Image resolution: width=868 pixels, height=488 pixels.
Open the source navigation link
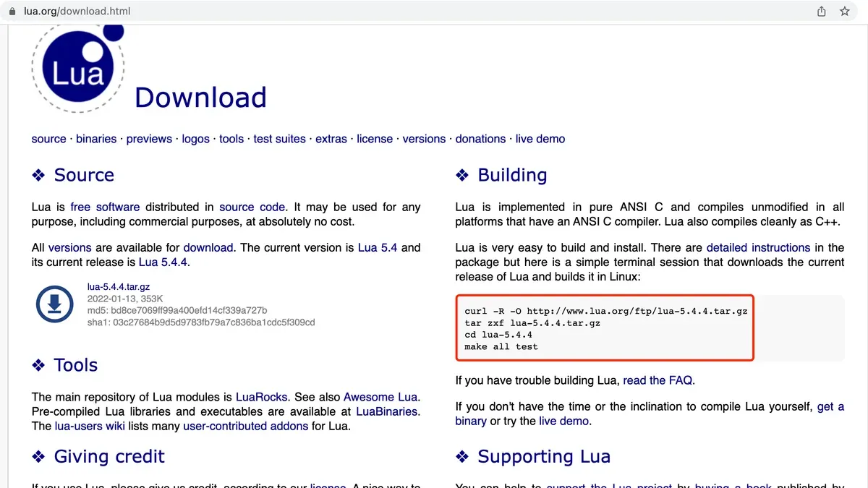point(49,139)
